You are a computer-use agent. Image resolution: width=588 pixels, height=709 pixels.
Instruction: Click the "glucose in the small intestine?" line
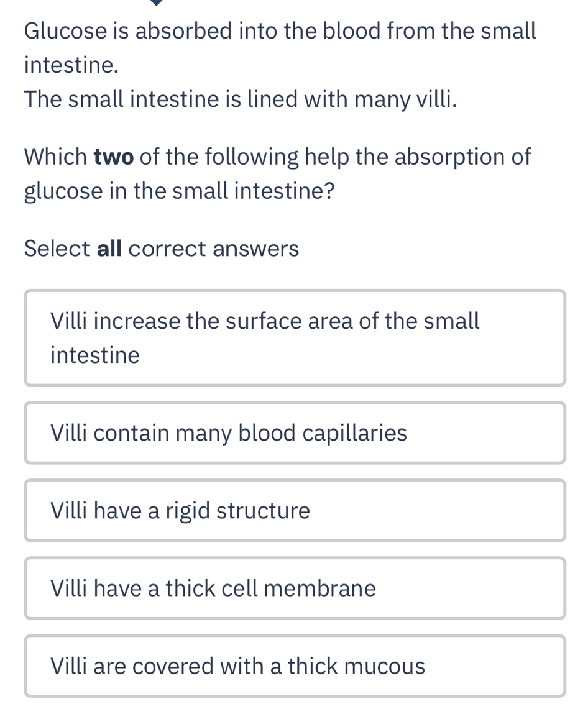[179, 191]
